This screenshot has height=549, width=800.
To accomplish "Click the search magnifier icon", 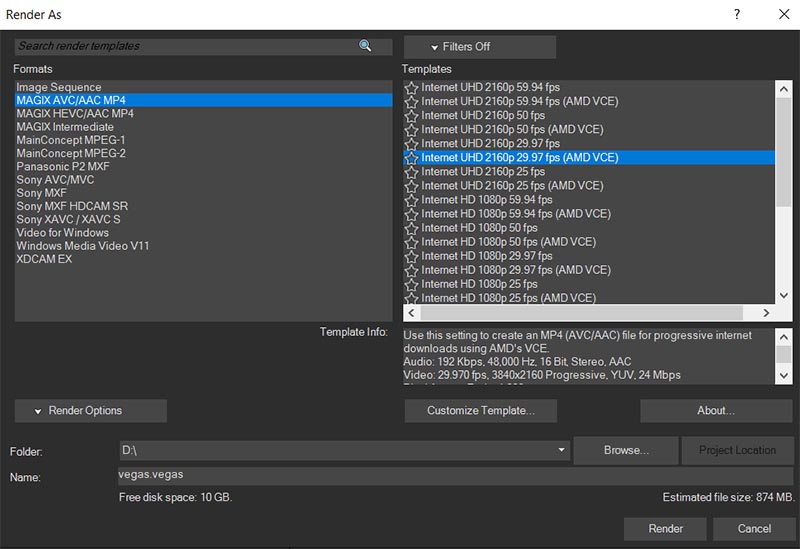I will 365,46.
